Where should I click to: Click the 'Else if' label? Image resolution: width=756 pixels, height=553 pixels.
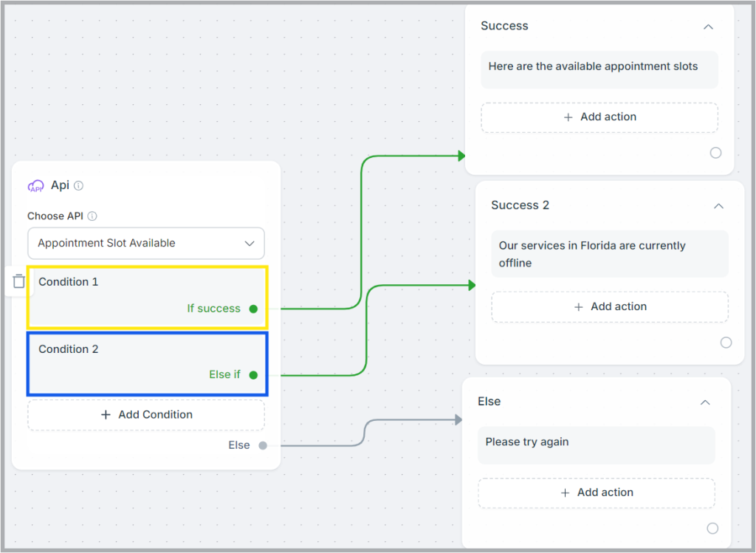224,374
